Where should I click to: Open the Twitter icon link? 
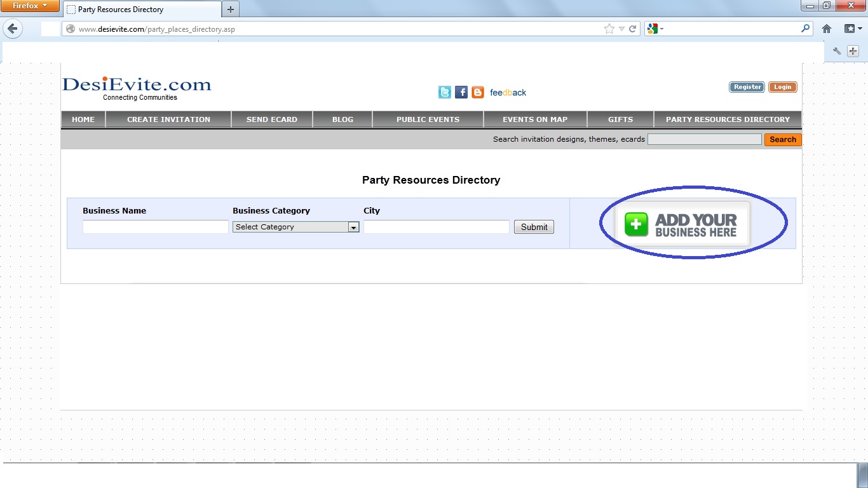(445, 92)
